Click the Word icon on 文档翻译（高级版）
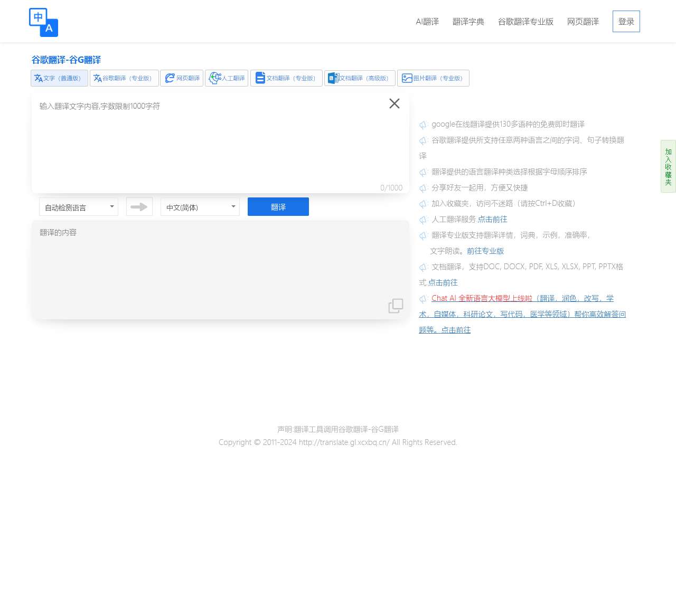This screenshot has width=676, height=616. click(333, 78)
